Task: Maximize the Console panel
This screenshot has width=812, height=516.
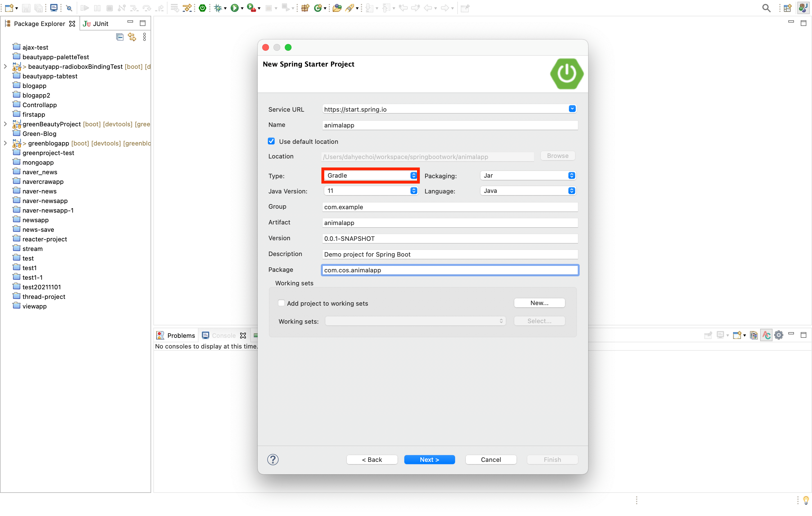Action: click(x=804, y=335)
